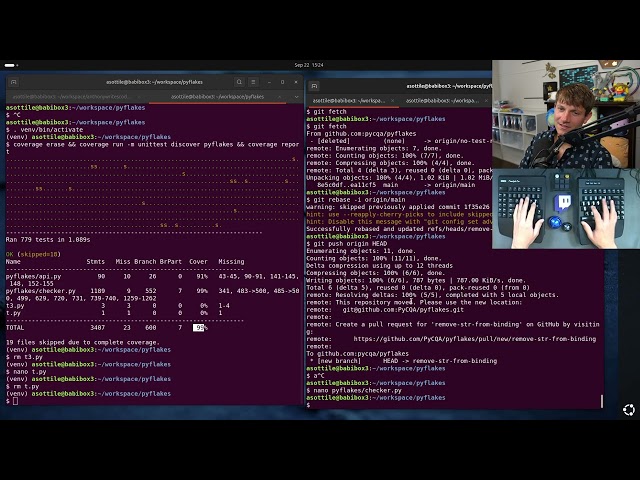
Task: Click "nano pyflakes/checker.py" command in right terminal
Action: coord(358,391)
